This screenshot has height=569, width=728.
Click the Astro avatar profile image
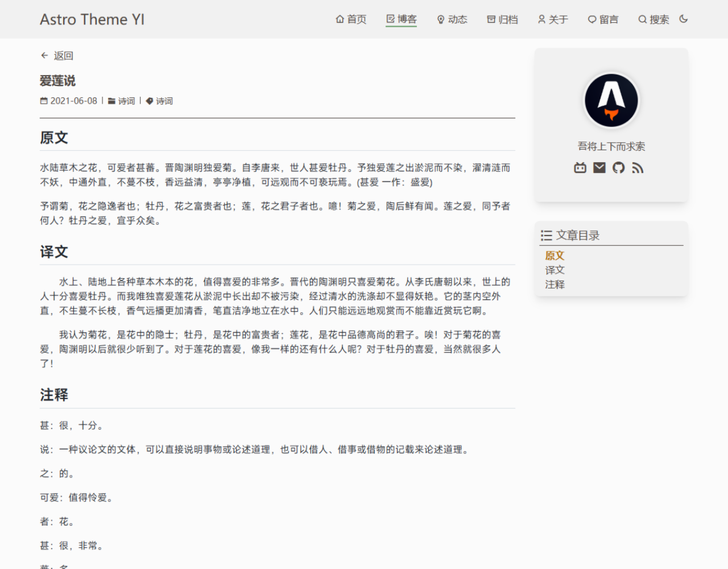pyautogui.click(x=611, y=100)
